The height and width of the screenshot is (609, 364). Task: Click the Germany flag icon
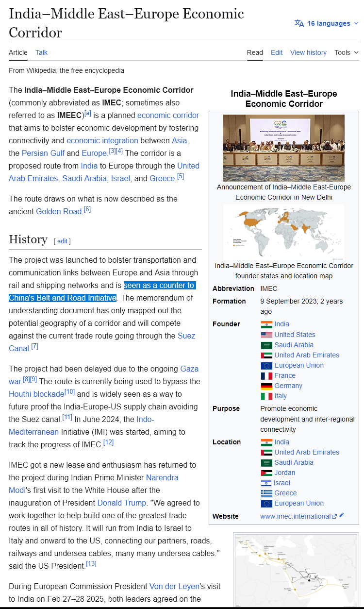(266, 386)
